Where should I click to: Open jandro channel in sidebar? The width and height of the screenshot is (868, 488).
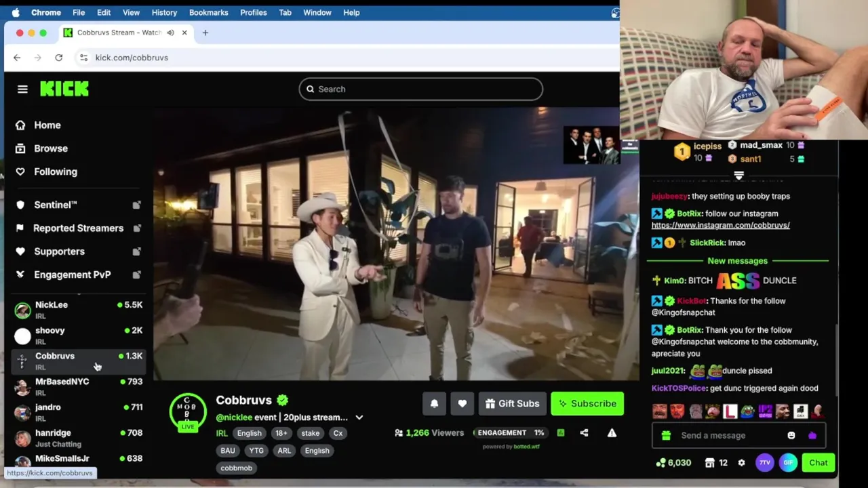78,412
